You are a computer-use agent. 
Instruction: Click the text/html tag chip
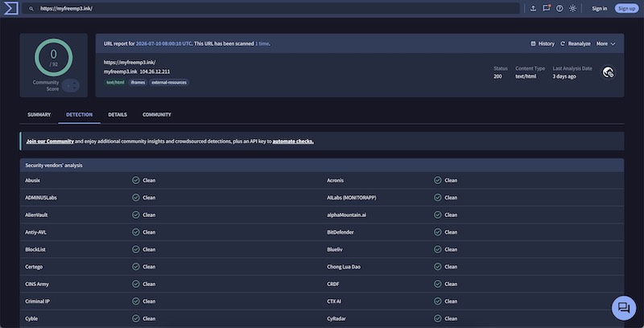[115, 83]
